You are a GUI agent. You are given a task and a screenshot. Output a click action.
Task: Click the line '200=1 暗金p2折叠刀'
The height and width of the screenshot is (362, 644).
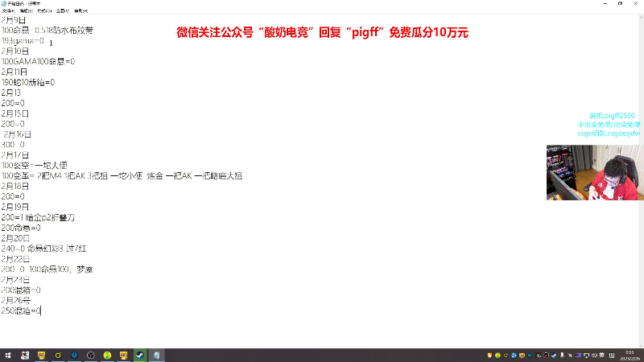coord(38,217)
